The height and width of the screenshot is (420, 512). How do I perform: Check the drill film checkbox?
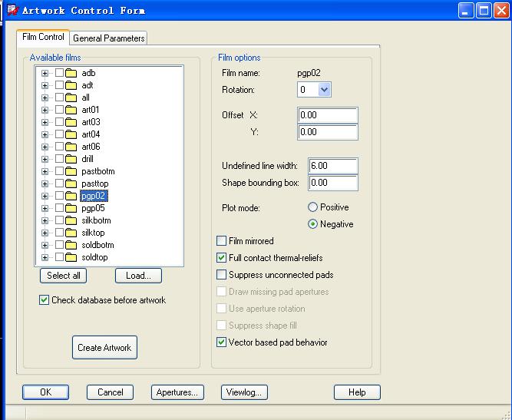[59, 159]
